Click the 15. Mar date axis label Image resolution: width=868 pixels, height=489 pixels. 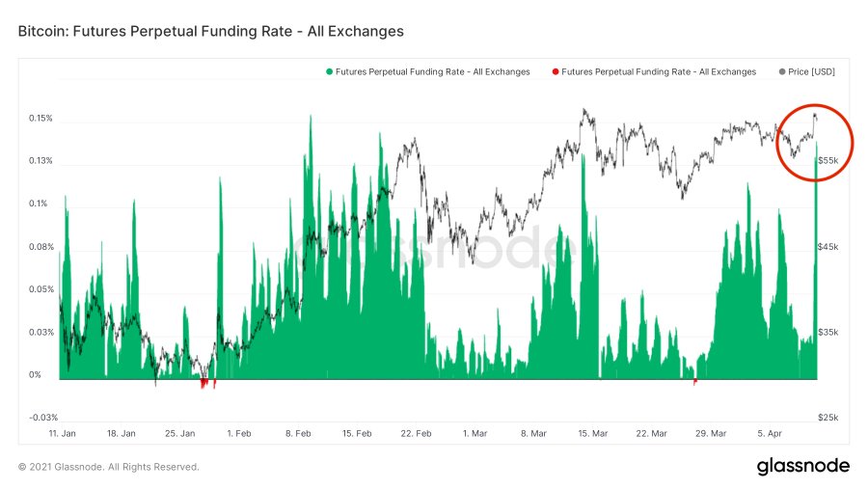coord(593,434)
